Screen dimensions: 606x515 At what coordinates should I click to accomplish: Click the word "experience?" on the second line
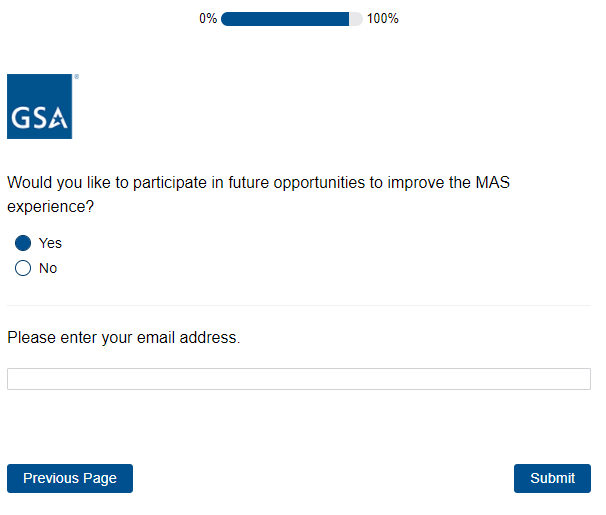pyautogui.click(x=51, y=207)
